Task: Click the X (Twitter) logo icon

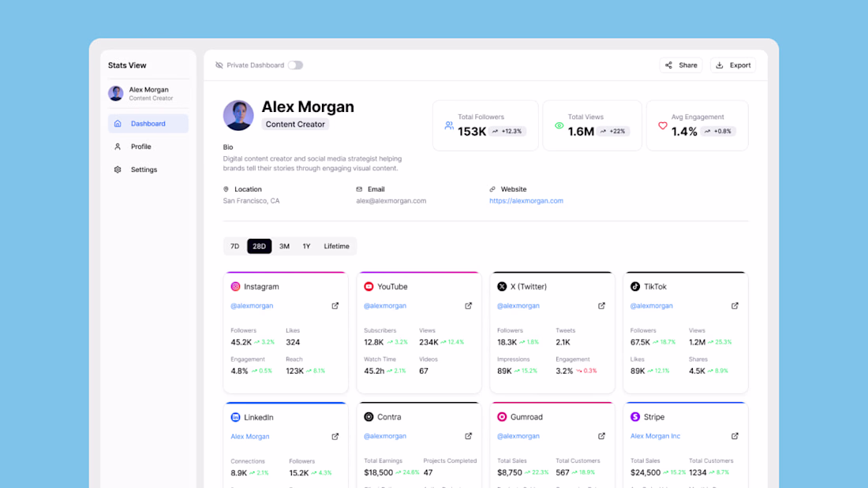Action: (502, 287)
